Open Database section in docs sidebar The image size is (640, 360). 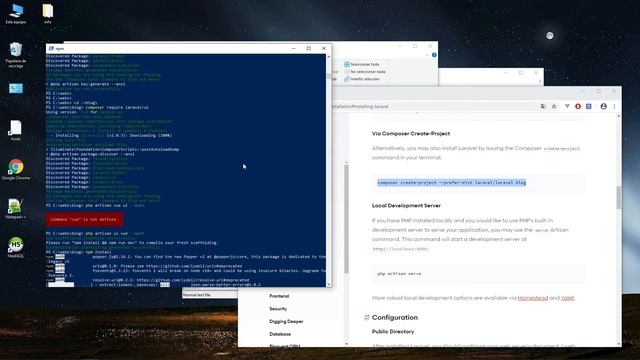tap(280, 334)
